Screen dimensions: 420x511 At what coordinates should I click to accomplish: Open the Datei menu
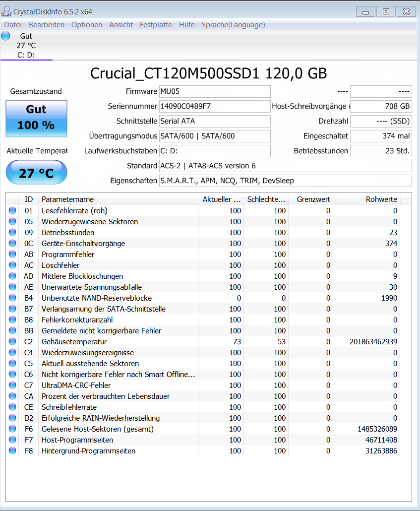[x=13, y=25]
